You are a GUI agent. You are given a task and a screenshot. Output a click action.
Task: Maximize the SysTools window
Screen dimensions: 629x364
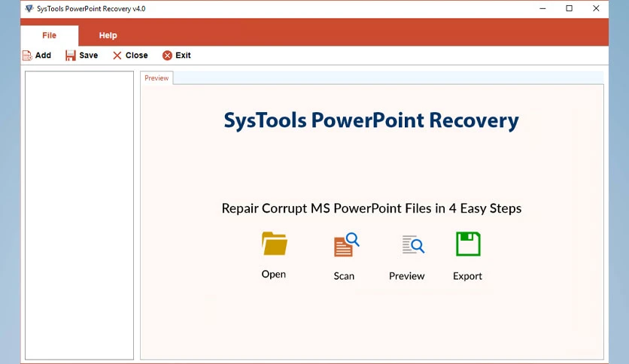pyautogui.click(x=570, y=8)
